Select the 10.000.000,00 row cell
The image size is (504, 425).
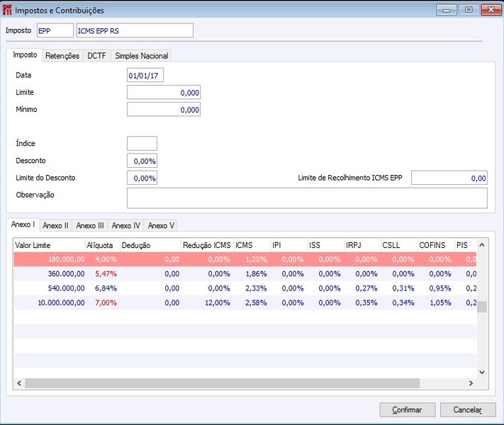(50, 302)
